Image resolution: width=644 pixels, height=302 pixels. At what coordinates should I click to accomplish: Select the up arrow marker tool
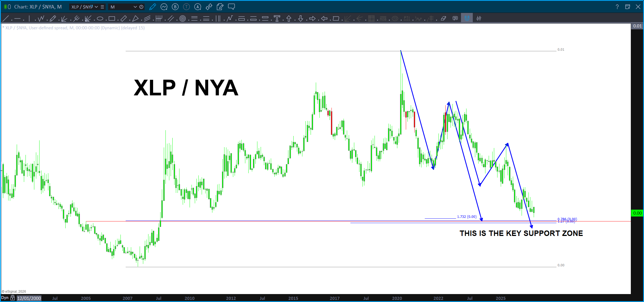pos(289,19)
